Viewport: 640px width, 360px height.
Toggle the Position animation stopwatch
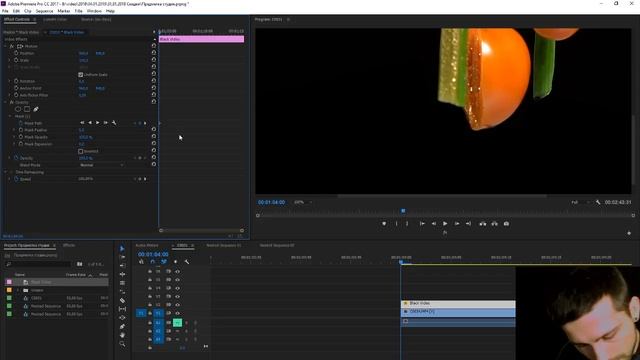click(16, 53)
